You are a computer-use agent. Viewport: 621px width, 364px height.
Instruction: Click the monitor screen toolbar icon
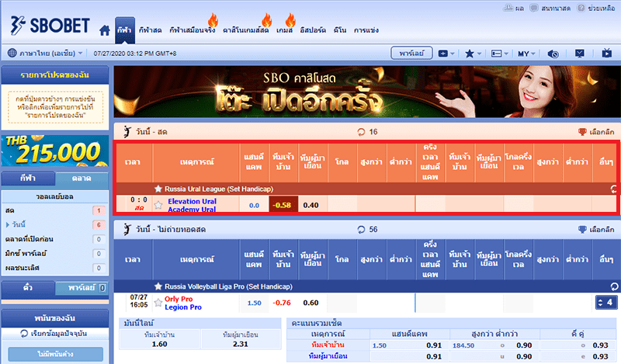[x=580, y=53]
